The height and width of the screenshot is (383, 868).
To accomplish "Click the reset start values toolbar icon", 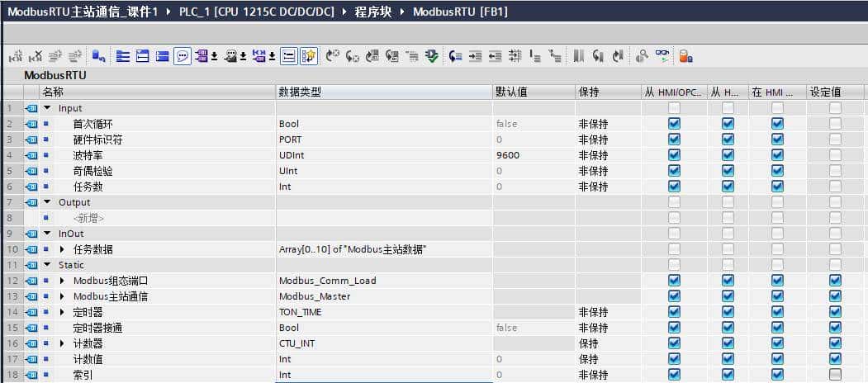I will (x=99, y=56).
